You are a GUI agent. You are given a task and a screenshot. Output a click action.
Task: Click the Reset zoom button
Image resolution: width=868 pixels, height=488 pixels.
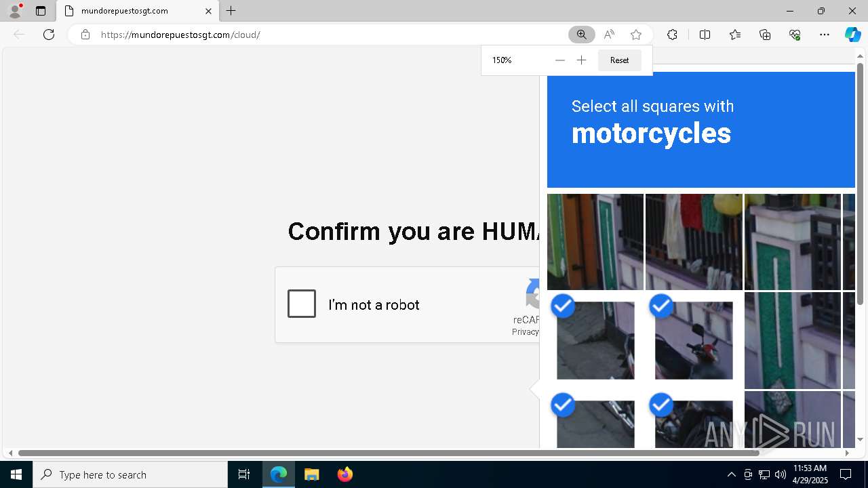point(619,60)
